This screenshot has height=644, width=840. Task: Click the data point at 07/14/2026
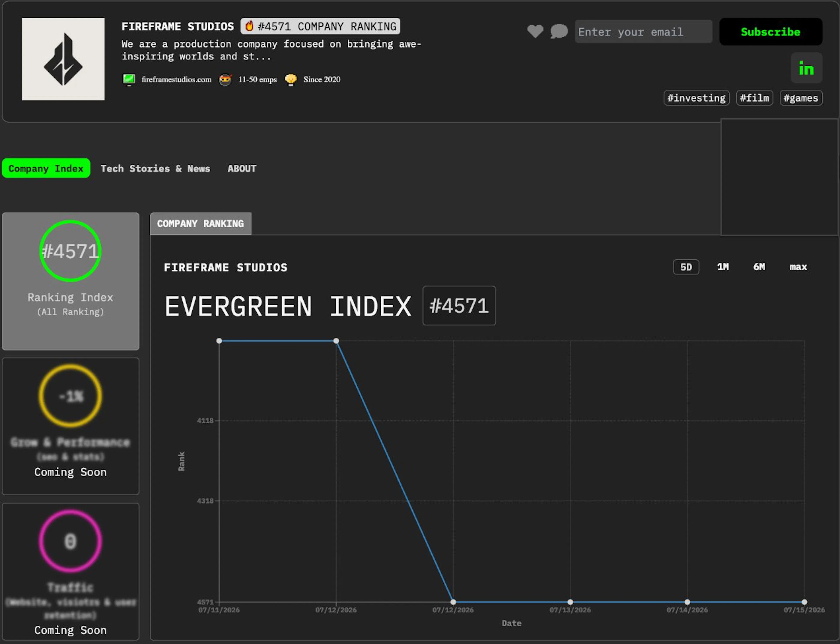pos(687,602)
